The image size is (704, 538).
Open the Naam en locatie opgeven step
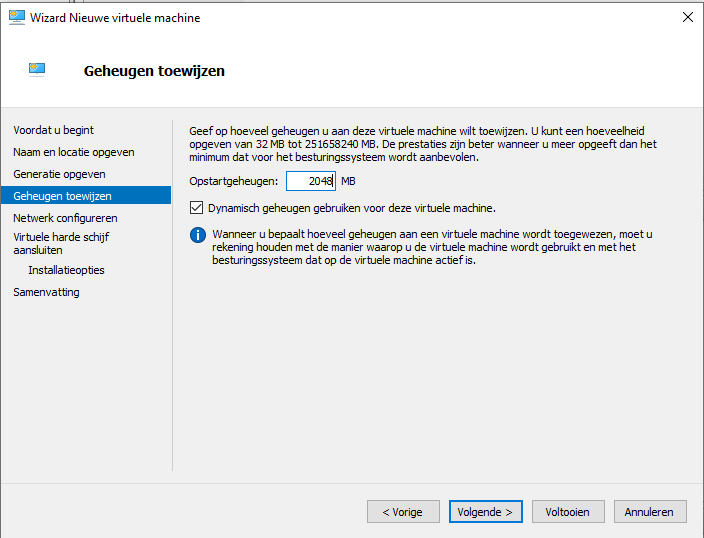[x=74, y=152]
